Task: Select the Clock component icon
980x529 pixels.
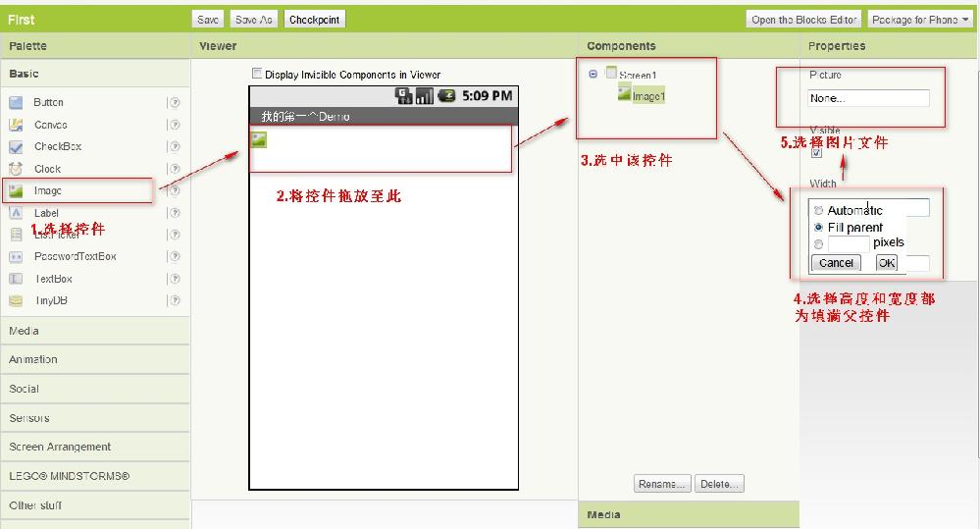Action: (x=17, y=169)
